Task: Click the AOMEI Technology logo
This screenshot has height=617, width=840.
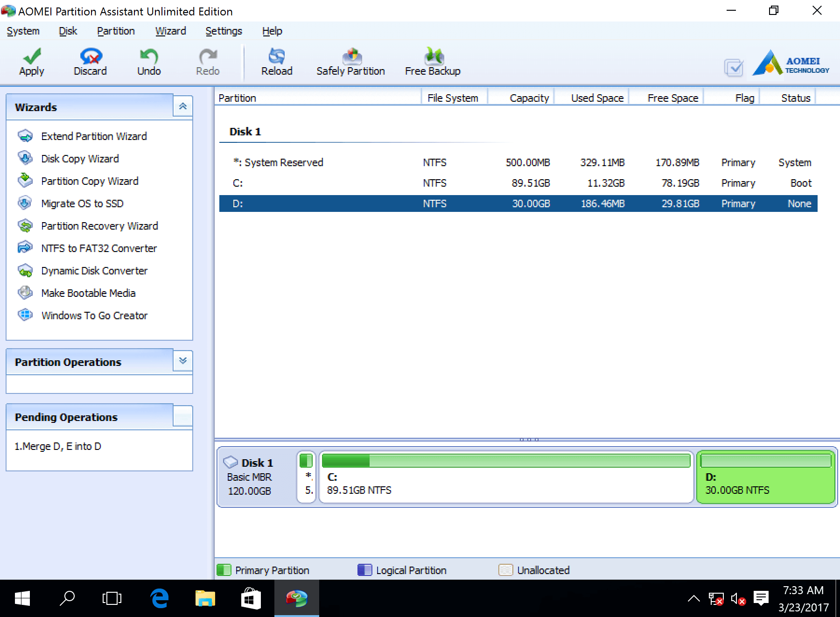Action: [791, 63]
